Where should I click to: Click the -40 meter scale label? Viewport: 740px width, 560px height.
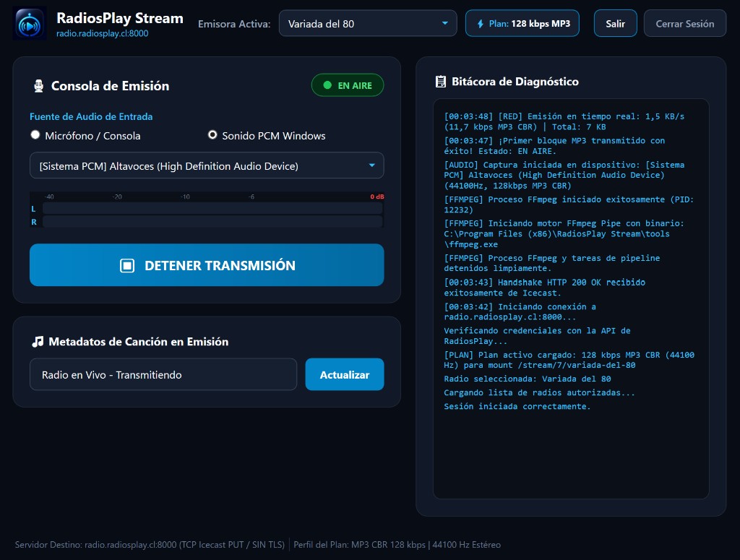coord(48,197)
